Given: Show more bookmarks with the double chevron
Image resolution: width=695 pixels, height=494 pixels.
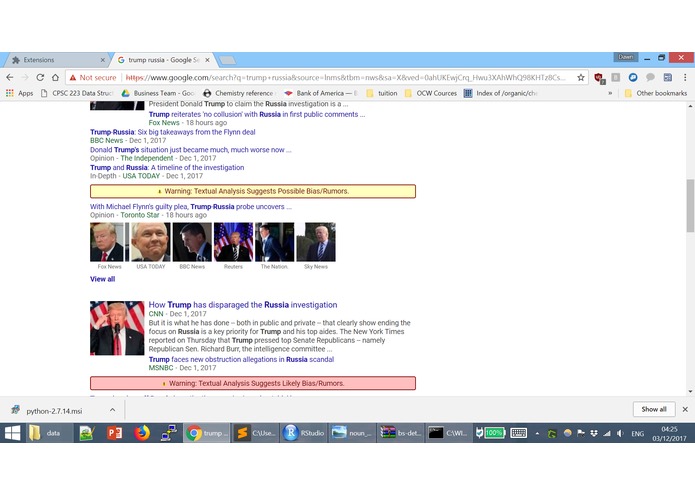Looking at the screenshot, I should pos(610,93).
